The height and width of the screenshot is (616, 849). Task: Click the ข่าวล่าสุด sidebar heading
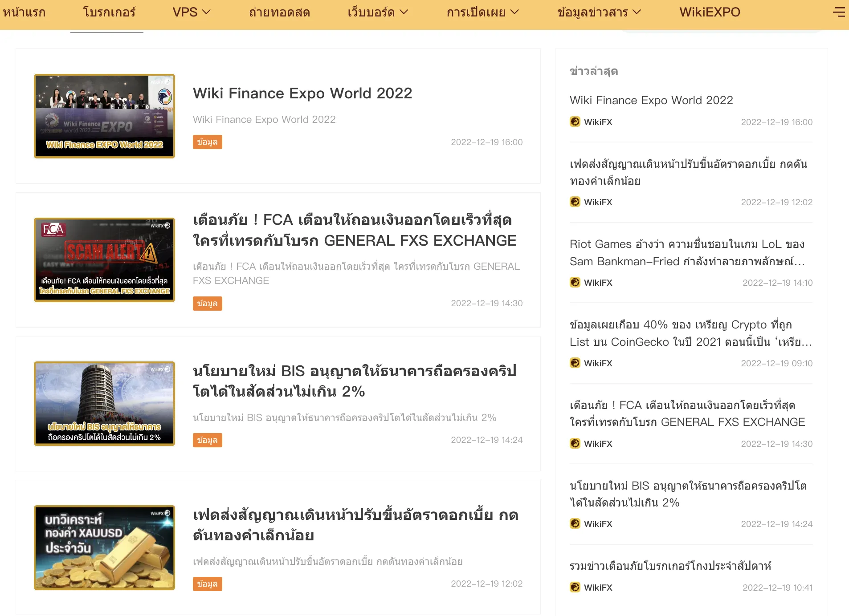(x=594, y=71)
